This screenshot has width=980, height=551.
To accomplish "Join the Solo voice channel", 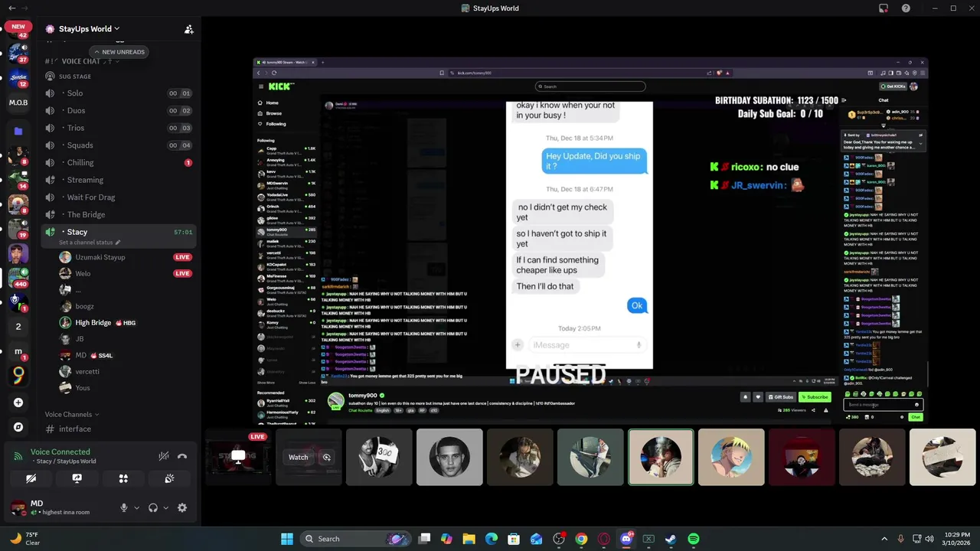I will click(119, 93).
